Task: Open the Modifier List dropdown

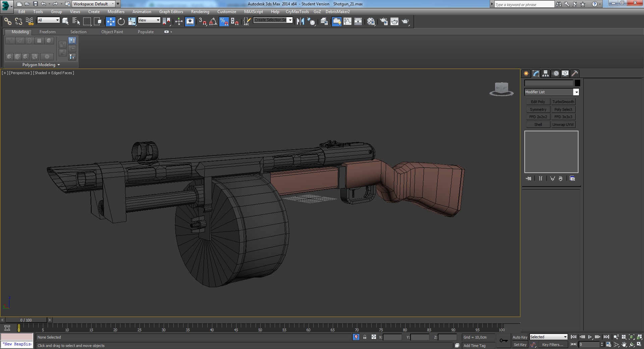Action: (552, 92)
